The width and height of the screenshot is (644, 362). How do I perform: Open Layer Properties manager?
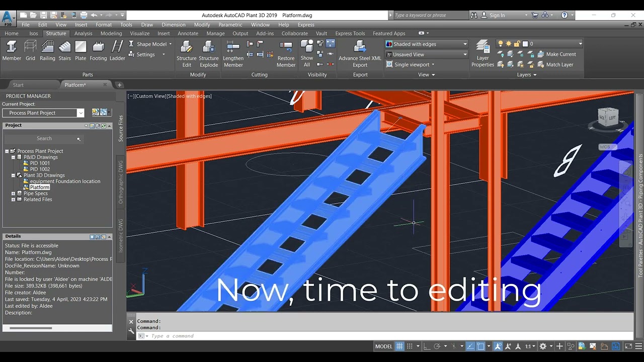click(x=482, y=54)
